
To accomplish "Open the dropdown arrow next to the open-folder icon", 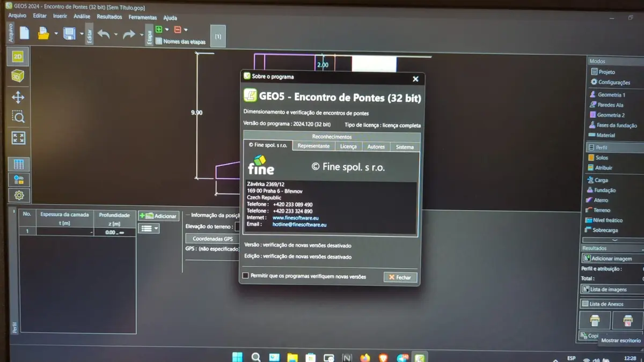I will coord(56,34).
